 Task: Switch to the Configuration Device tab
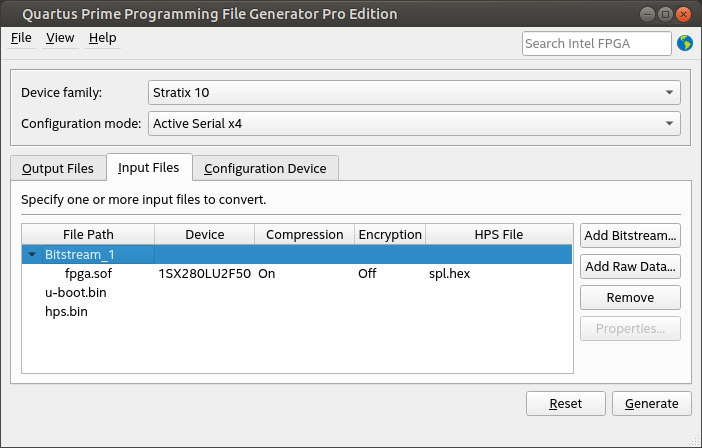[x=265, y=168]
